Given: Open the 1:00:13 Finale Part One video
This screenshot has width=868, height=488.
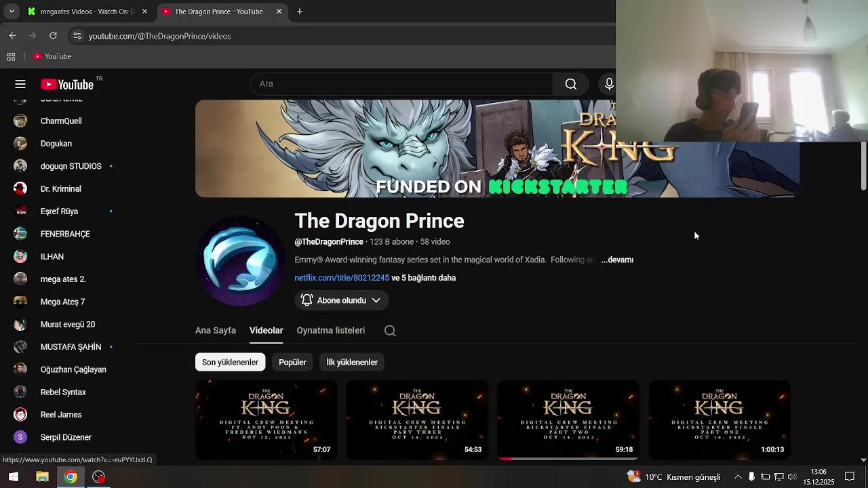Looking at the screenshot, I should [719, 420].
